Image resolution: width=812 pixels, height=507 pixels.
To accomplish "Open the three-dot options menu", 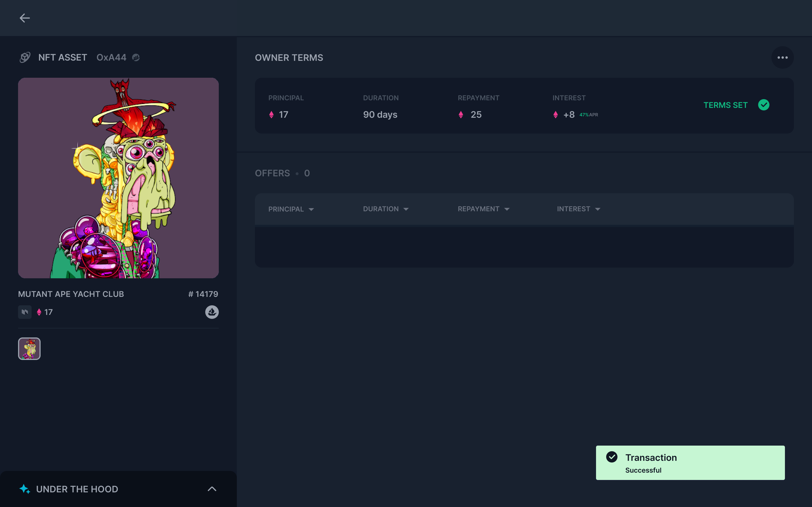I will 782,58.
